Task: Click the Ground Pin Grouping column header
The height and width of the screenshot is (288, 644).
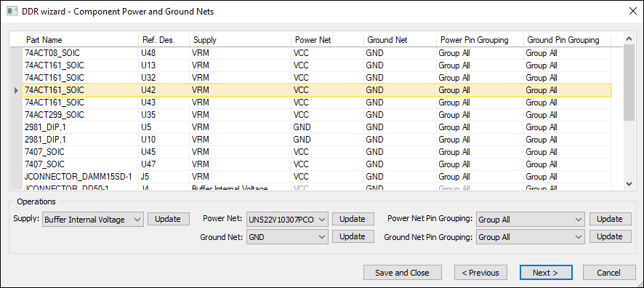Action: click(x=567, y=40)
